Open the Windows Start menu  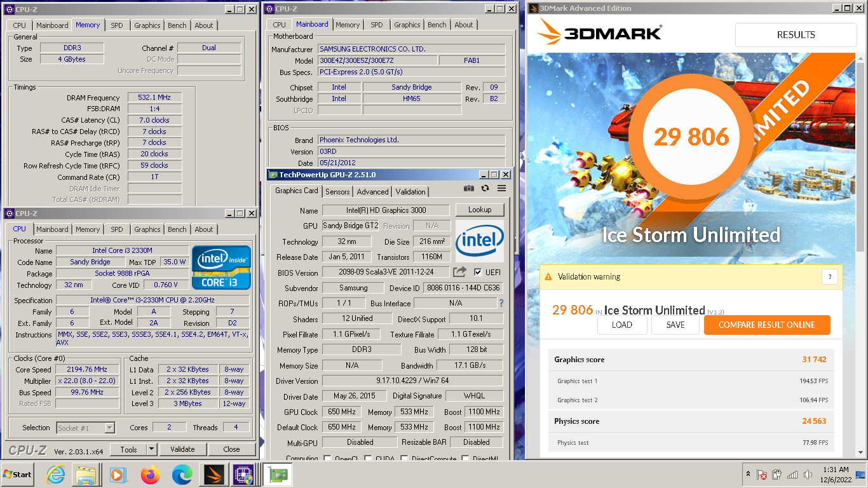click(x=18, y=474)
